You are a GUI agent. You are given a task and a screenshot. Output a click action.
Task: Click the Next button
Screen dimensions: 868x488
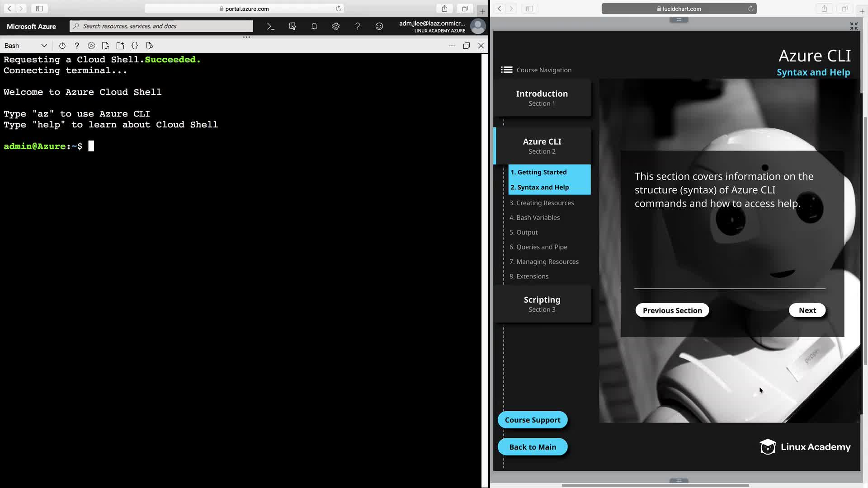(807, 310)
